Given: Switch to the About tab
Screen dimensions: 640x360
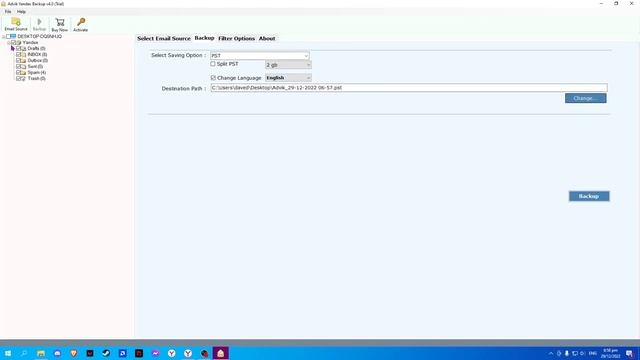Looking at the screenshot, I should click(x=267, y=38).
